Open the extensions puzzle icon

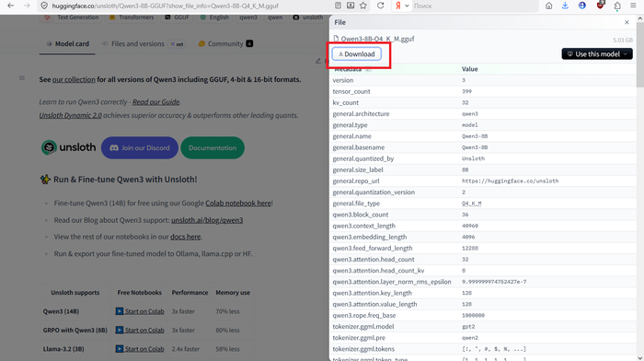click(617, 6)
